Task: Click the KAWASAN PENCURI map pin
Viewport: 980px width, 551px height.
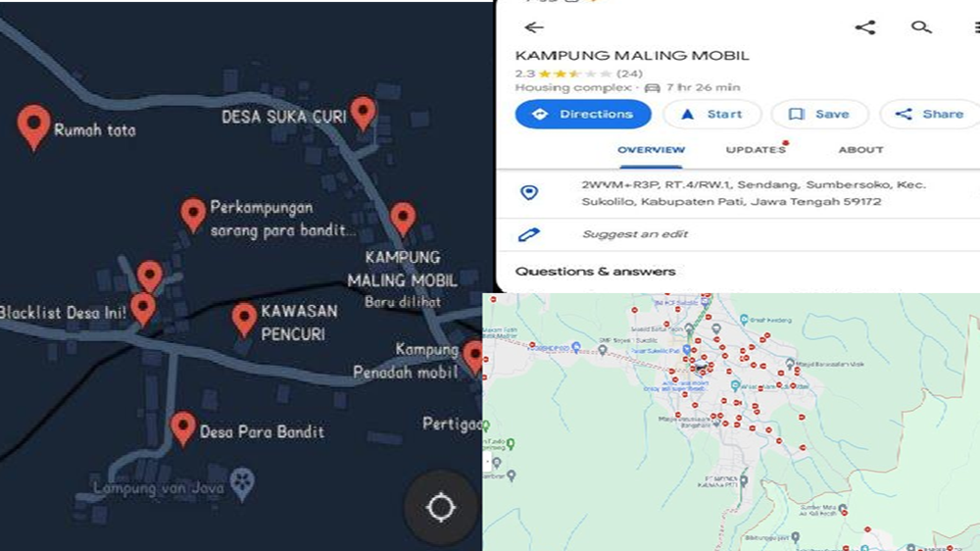Action: 244,320
